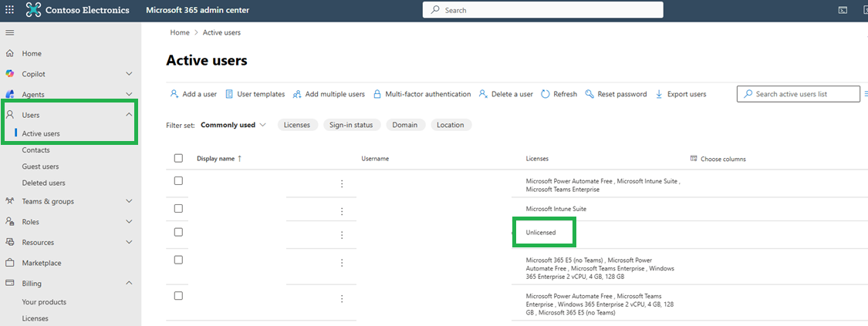Image resolution: width=868 pixels, height=326 pixels.
Task: Click the Delete a user icon
Action: coord(483,94)
